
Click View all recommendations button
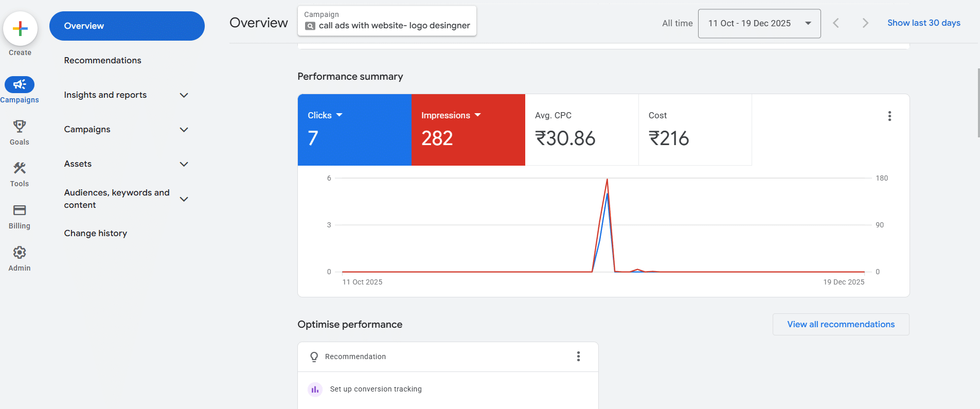841,325
